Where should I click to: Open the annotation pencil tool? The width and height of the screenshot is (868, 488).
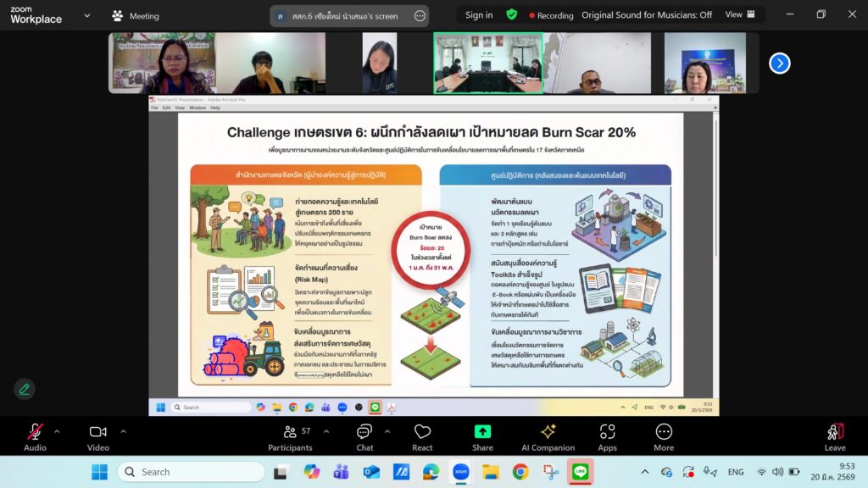pos(25,389)
